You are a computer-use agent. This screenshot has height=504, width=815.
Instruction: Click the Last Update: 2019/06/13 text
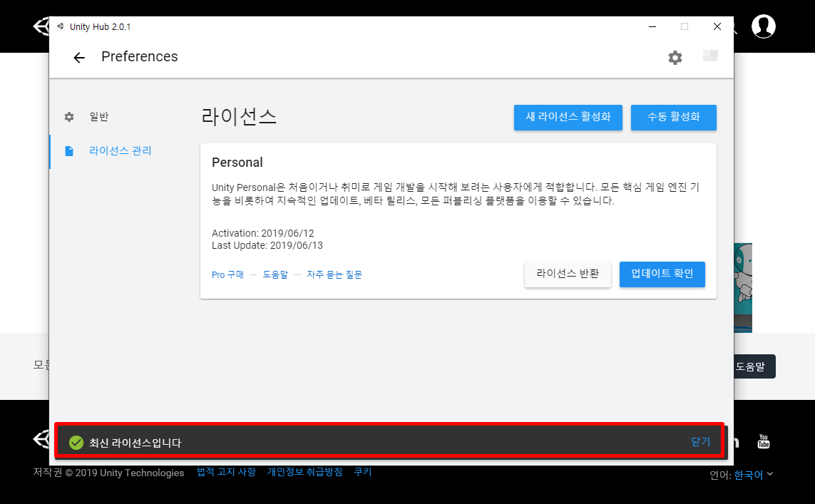click(x=267, y=245)
